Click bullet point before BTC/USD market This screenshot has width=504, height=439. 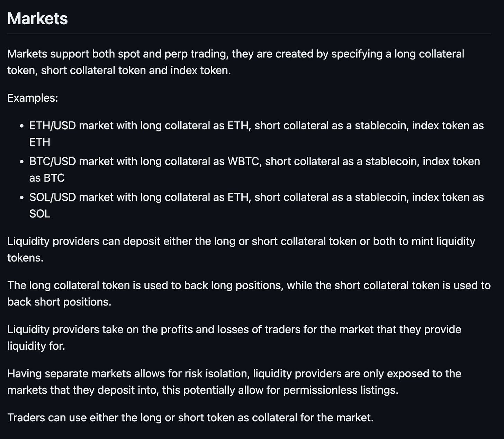pyautogui.click(x=22, y=162)
